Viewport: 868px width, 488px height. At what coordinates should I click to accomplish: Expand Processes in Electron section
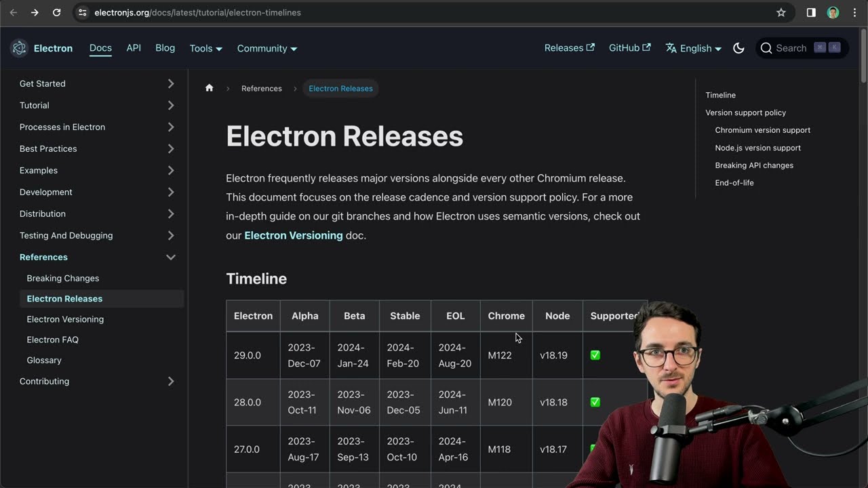(x=98, y=127)
